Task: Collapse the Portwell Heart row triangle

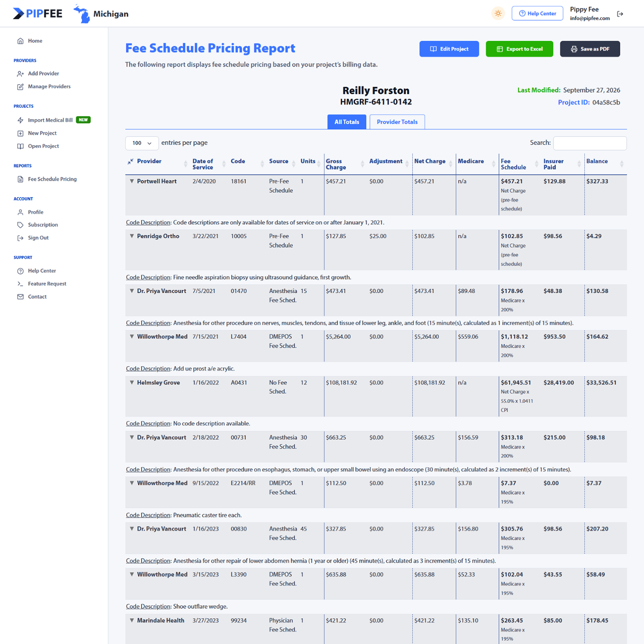Action: point(132,181)
